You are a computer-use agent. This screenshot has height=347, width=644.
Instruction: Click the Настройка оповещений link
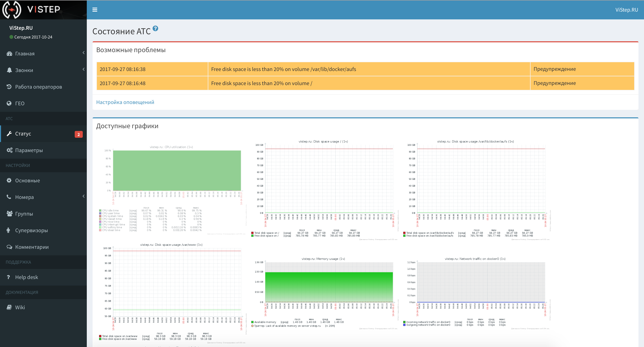click(125, 102)
